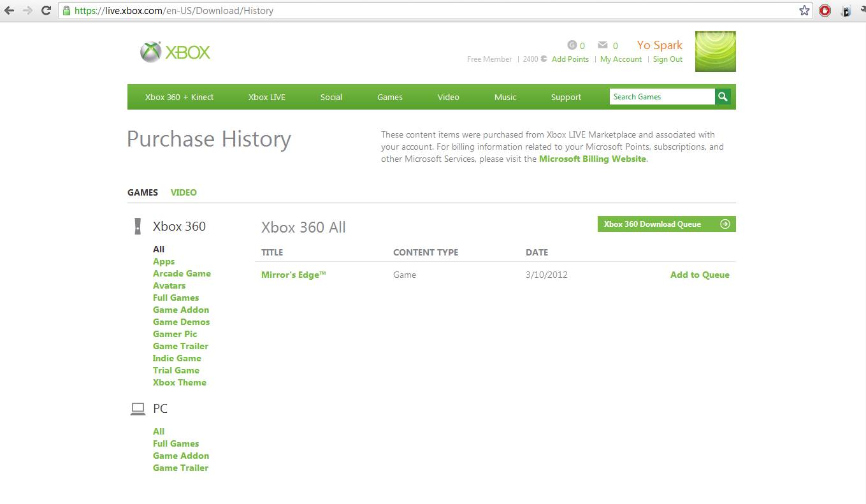Select All under the PC section
Viewport: 866px width, 504px height.
pyautogui.click(x=159, y=431)
